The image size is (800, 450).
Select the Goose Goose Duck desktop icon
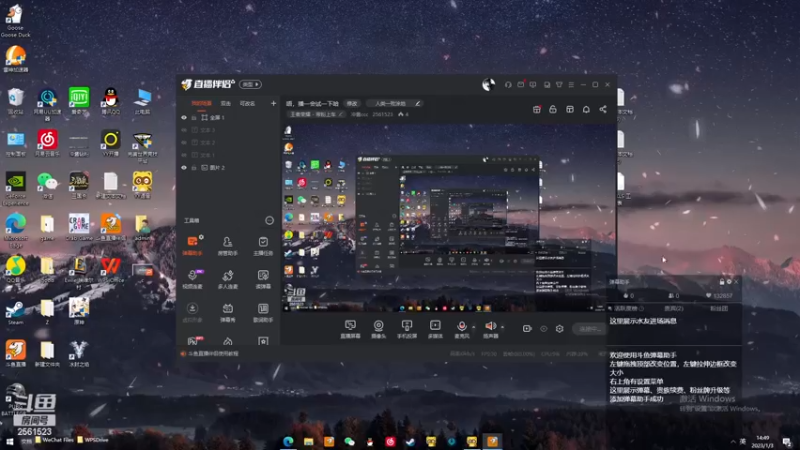[x=15, y=20]
